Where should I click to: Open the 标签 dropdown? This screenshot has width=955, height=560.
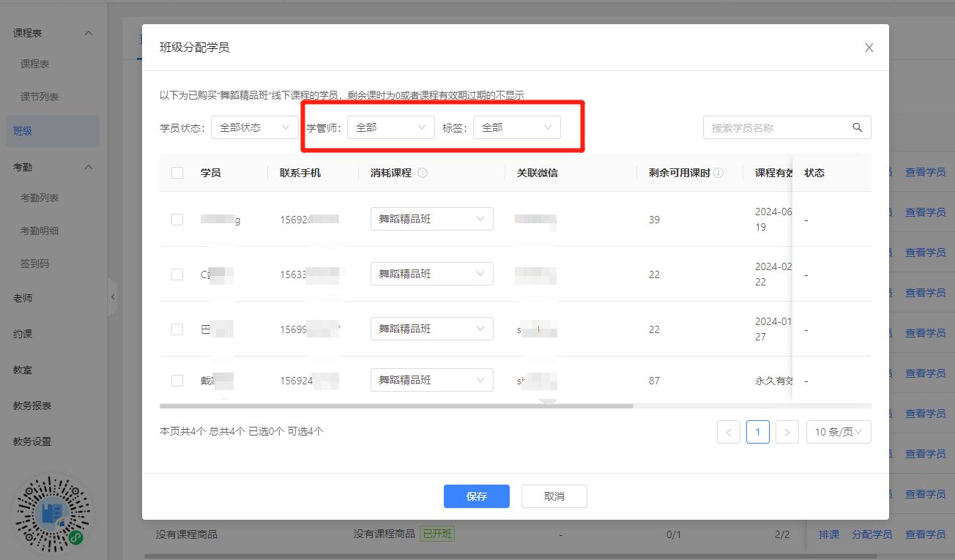(x=517, y=127)
